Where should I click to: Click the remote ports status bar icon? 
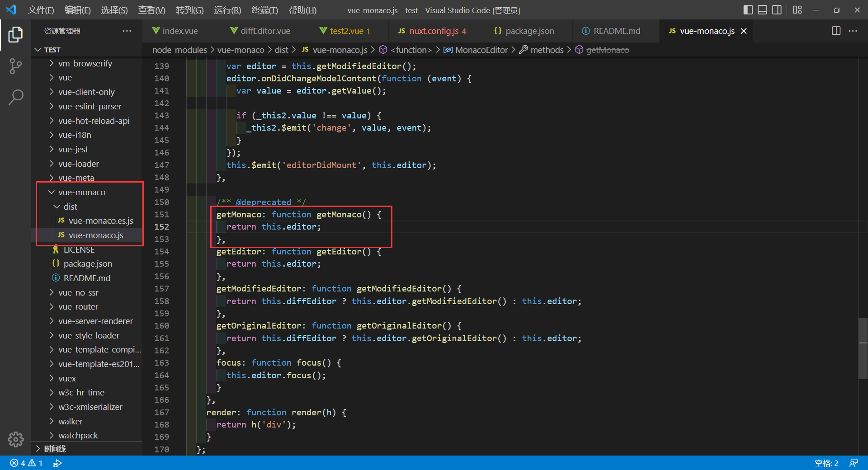[x=57, y=463]
